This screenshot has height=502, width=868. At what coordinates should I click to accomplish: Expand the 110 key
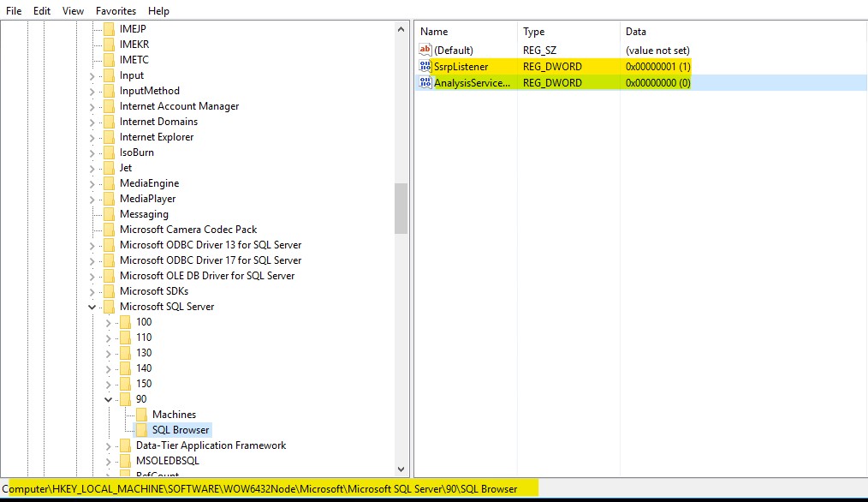click(109, 338)
